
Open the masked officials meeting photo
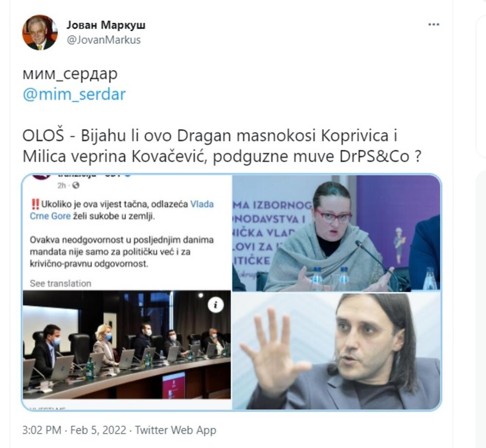point(127,345)
